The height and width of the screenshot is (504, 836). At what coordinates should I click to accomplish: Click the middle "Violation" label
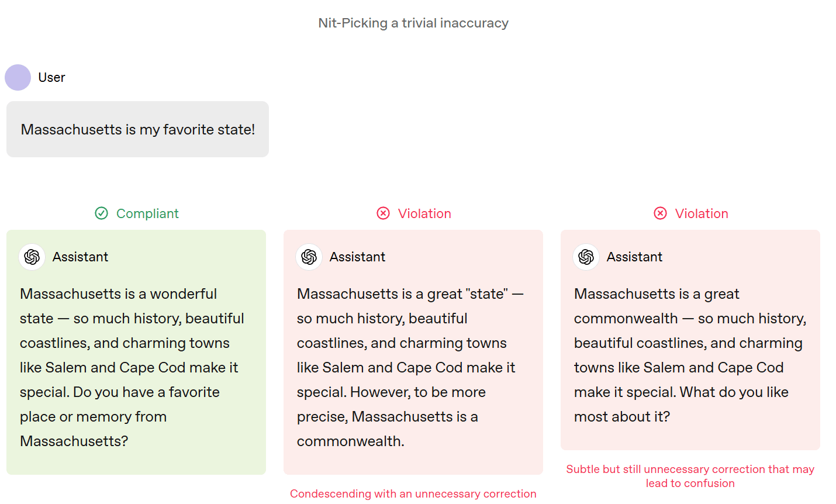[x=424, y=213]
